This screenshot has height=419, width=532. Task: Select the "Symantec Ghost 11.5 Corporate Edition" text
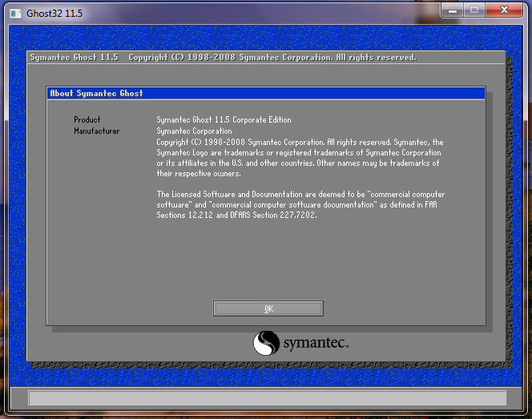[x=224, y=119]
